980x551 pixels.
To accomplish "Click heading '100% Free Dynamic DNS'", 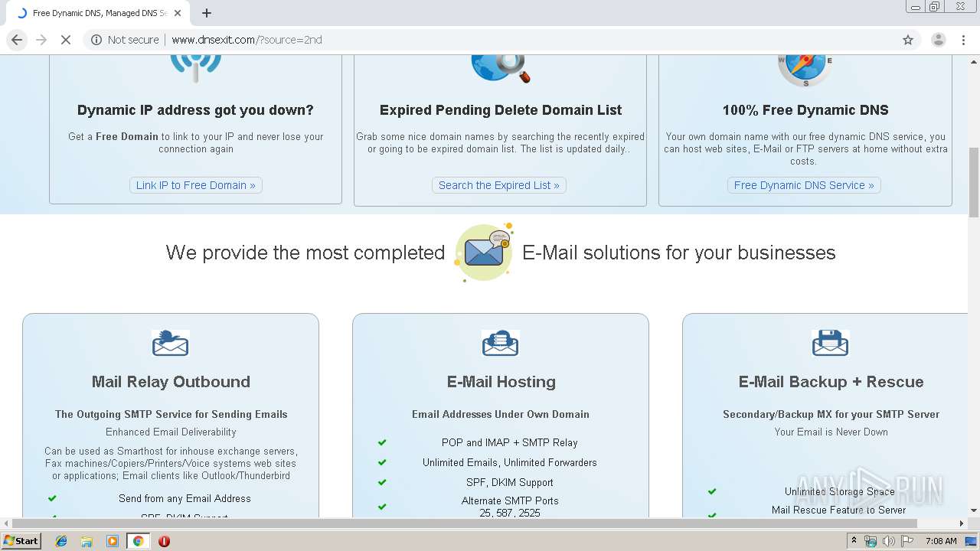I will 805,110.
